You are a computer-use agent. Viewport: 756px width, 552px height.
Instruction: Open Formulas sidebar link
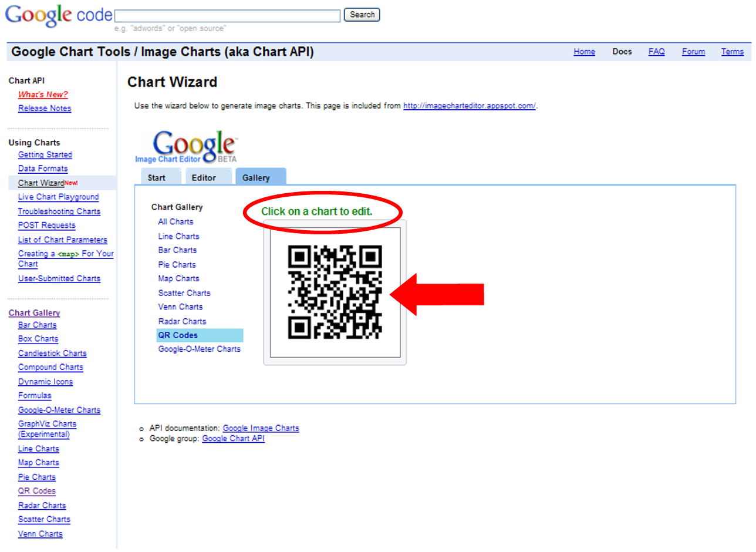click(35, 396)
